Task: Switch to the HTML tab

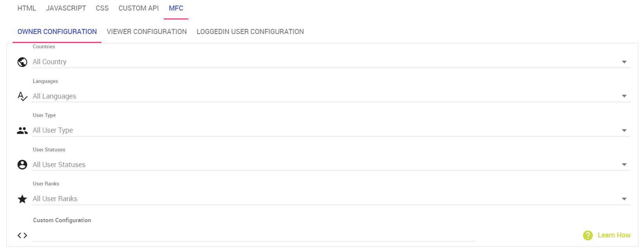Action: [27, 8]
